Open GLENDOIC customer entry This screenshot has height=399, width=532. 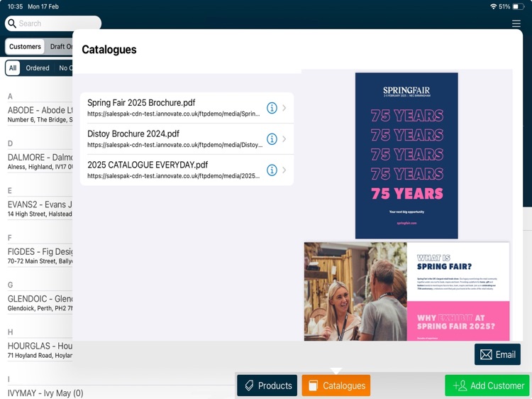pyautogui.click(x=40, y=303)
